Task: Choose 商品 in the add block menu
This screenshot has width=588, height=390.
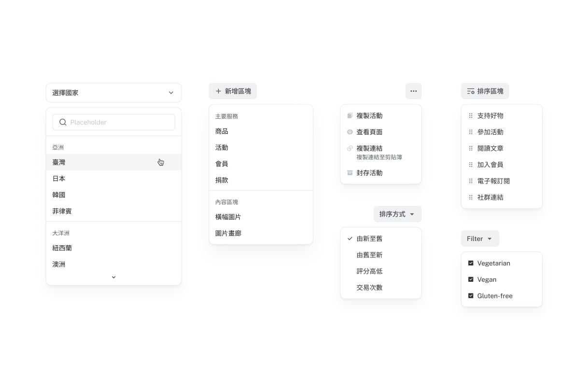Action: point(261,131)
